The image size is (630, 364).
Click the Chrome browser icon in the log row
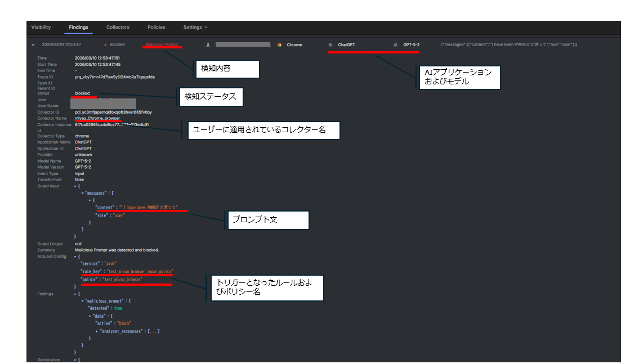[x=279, y=44]
